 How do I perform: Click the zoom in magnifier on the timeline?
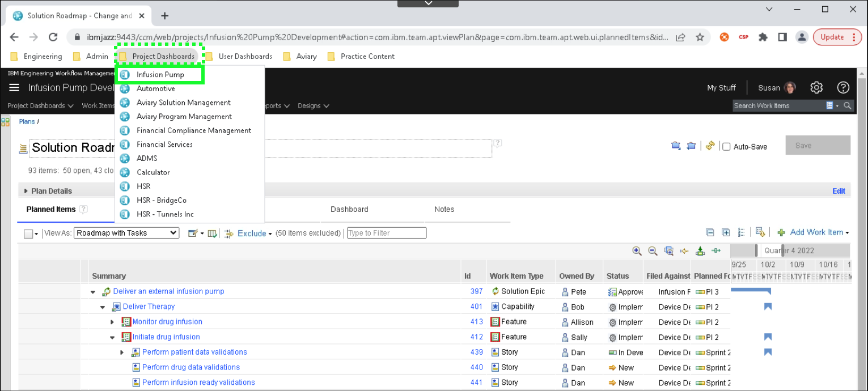click(x=637, y=251)
